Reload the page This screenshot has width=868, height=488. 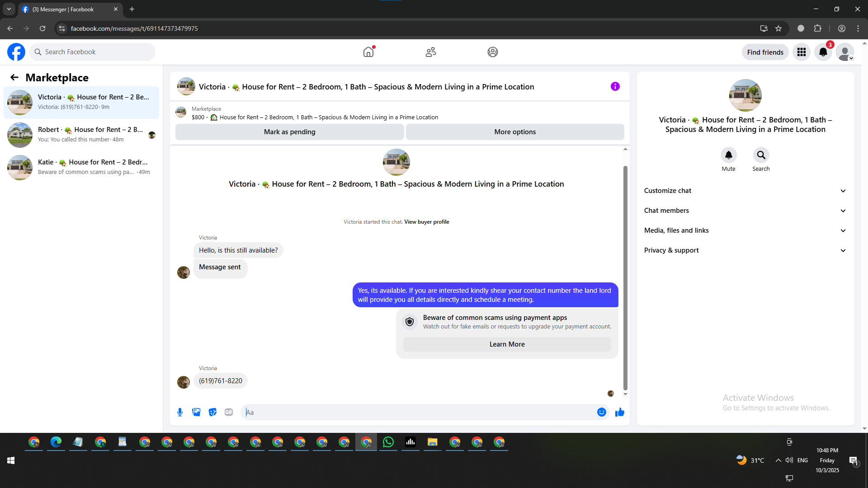pyautogui.click(x=42, y=28)
